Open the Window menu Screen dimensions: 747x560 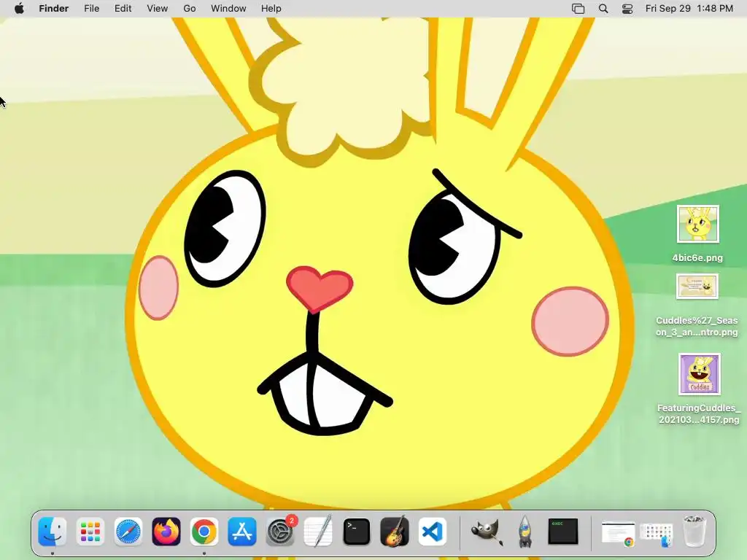228,9
